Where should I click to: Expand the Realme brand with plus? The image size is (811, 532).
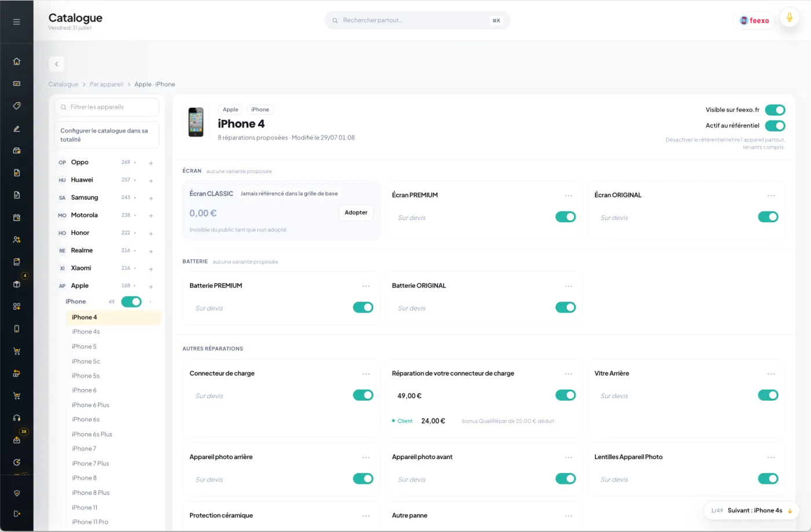pos(151,251)
